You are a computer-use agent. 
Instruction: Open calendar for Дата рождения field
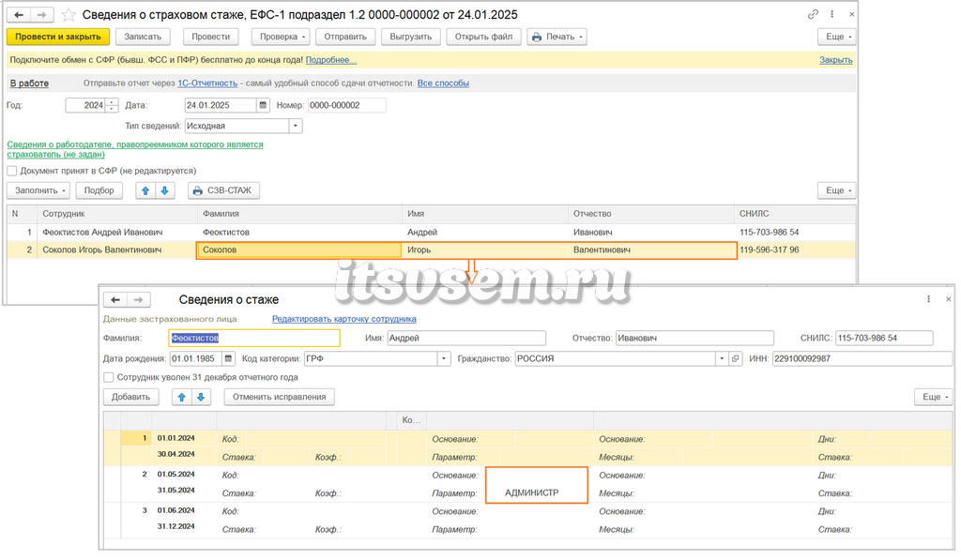click(228, 358)
